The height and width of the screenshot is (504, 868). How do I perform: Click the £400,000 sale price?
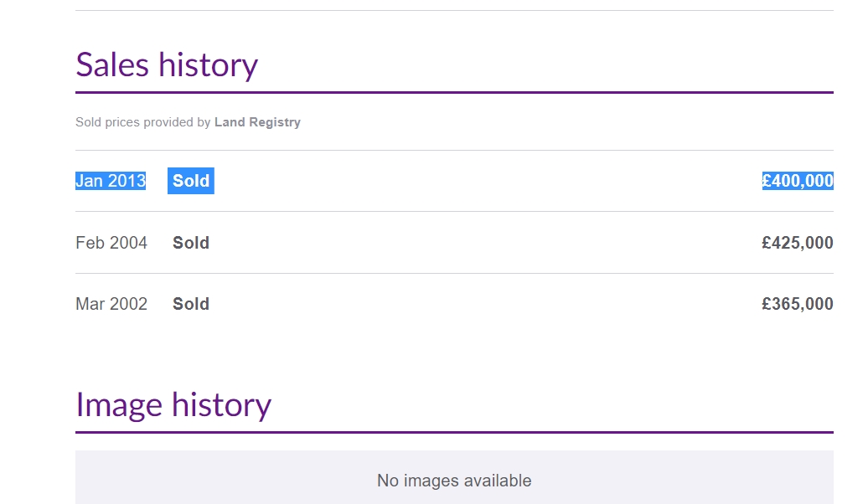[797, 181]
